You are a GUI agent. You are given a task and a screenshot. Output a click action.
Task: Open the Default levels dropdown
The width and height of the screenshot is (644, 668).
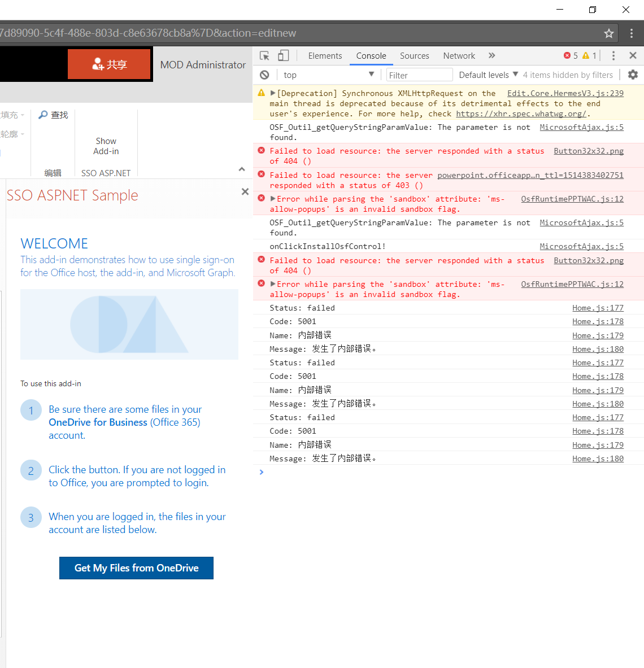click(489, 75)
